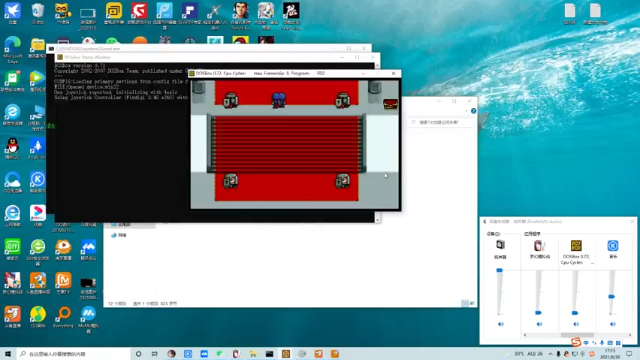640x360 pixels.
Task: Mute the DOSBox 0.72 app volume
Action: 576,324
